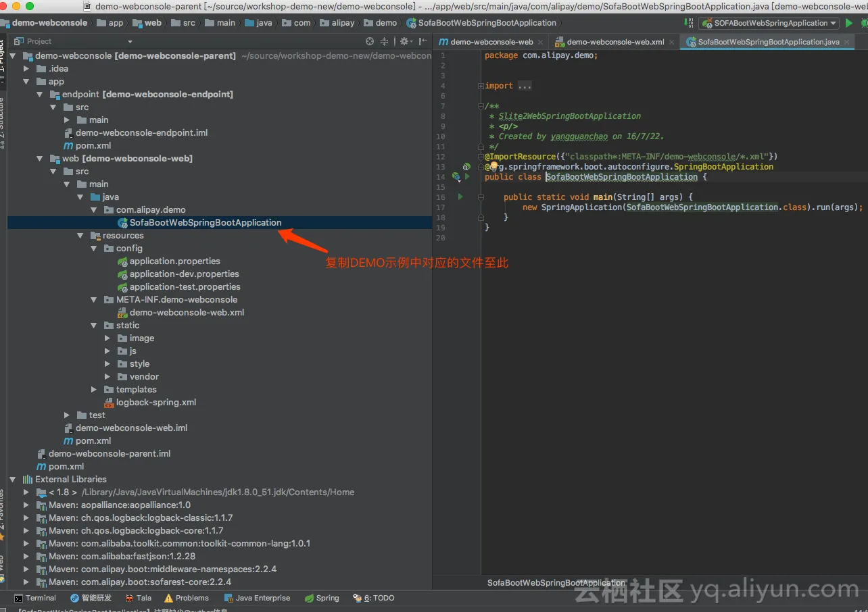Open the 智能研发 tool window

91,598
